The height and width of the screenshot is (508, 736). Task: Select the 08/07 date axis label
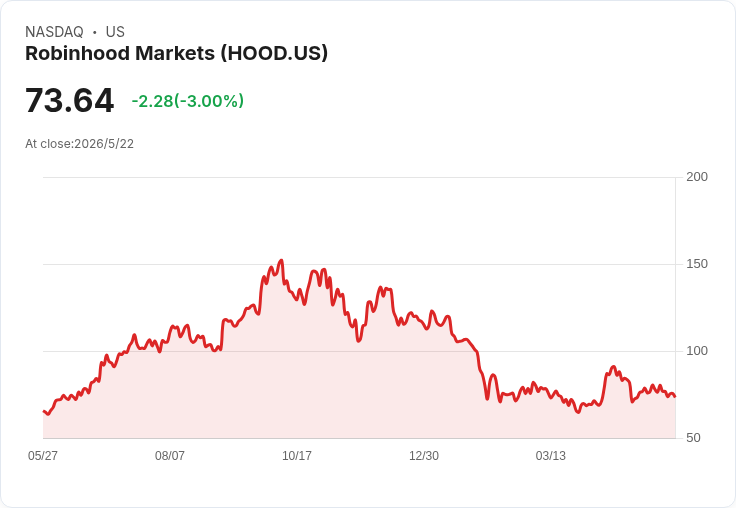tap(170, 455)
